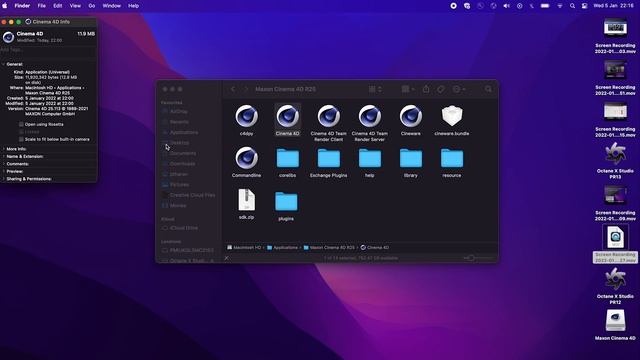Select Cinema 4D Team Render Client icon
The image size is (640, 360).
(x=329, y=116)
